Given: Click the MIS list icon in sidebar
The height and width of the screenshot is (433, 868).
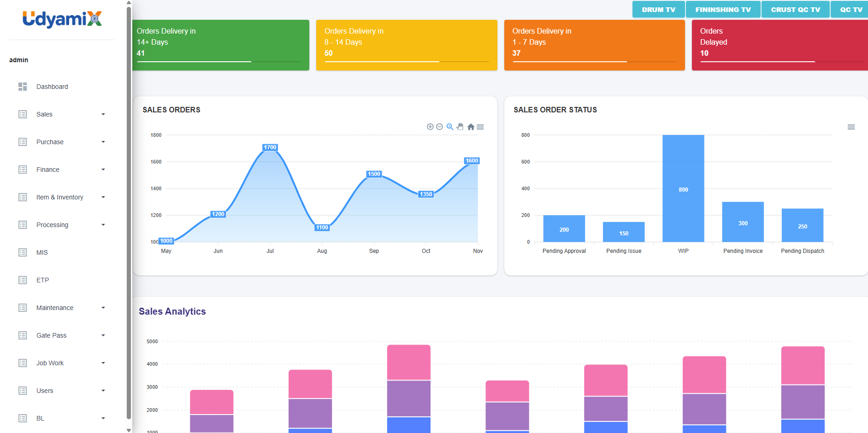Looking at the screenshot, I should pyautogui.click(x=23, y=252).
